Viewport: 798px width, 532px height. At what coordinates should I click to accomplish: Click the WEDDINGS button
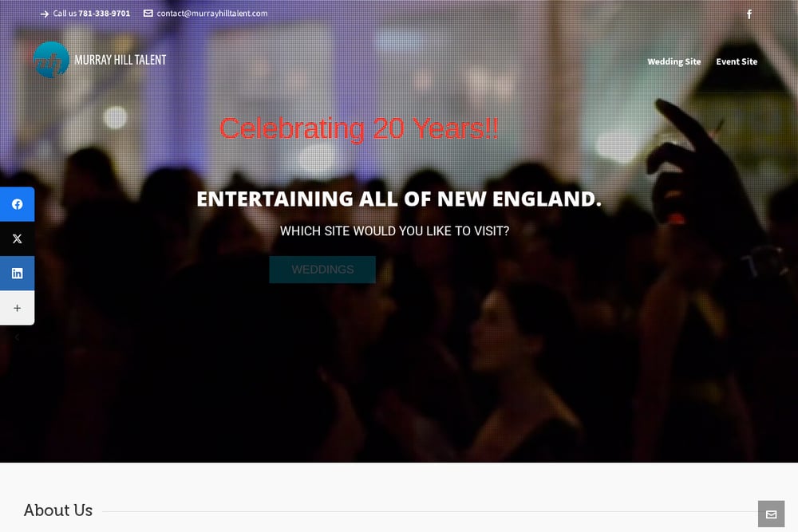click(x=322, y=270)
